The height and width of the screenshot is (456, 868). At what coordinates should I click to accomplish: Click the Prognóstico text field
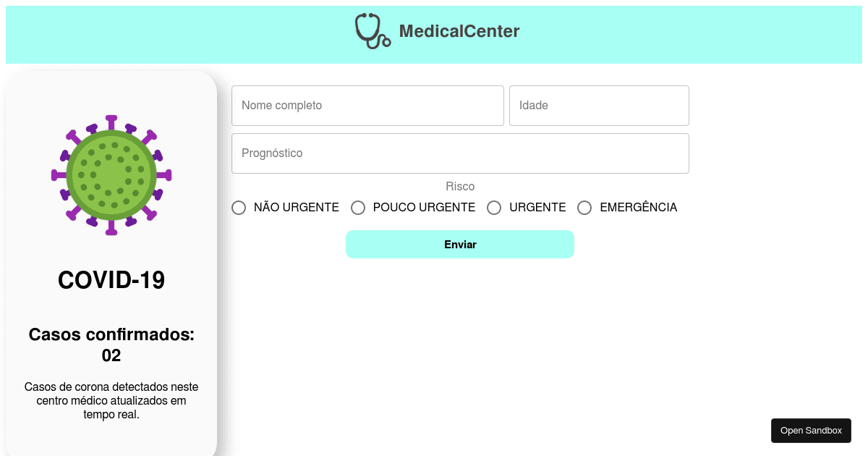pos(460,153)
